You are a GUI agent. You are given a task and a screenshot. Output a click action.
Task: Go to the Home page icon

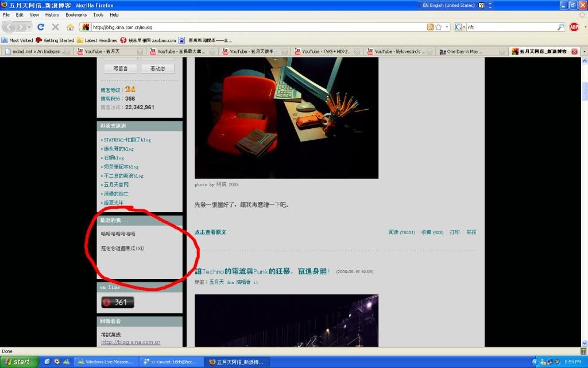click(x=70, y=27)
